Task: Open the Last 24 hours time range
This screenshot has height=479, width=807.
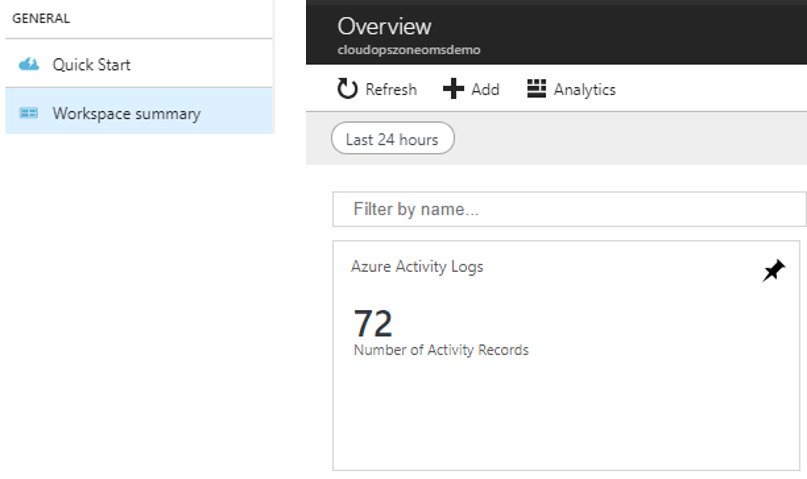Action: [393, 138]
